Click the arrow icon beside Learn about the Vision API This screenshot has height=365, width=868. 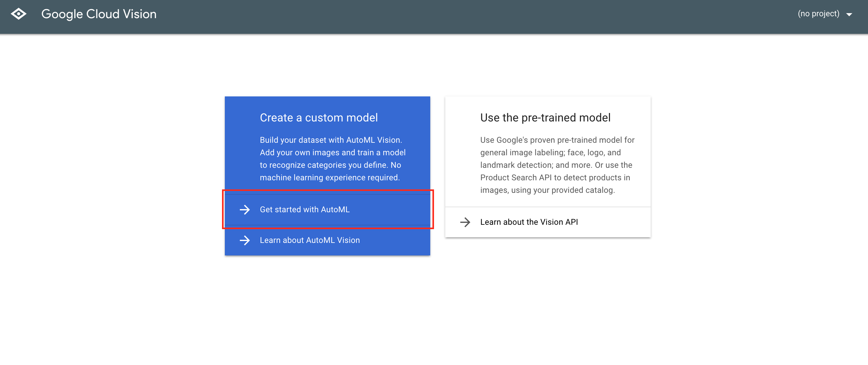465,222
